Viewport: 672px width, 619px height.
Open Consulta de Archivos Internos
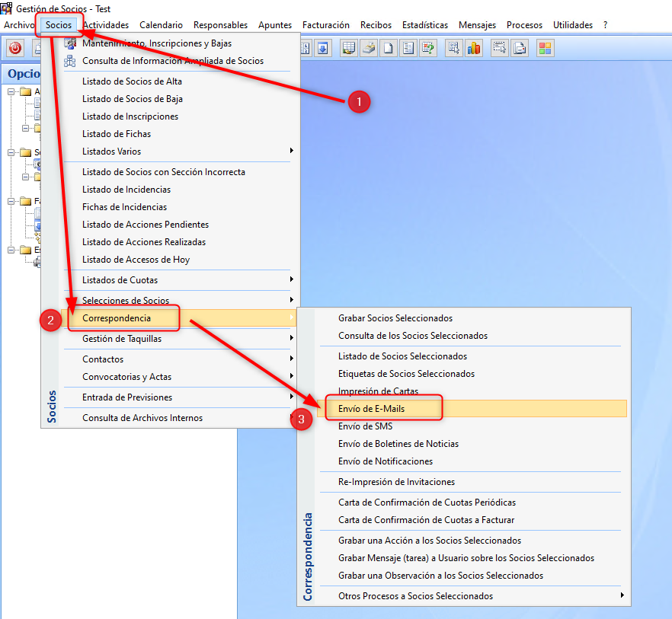(142, 418)
